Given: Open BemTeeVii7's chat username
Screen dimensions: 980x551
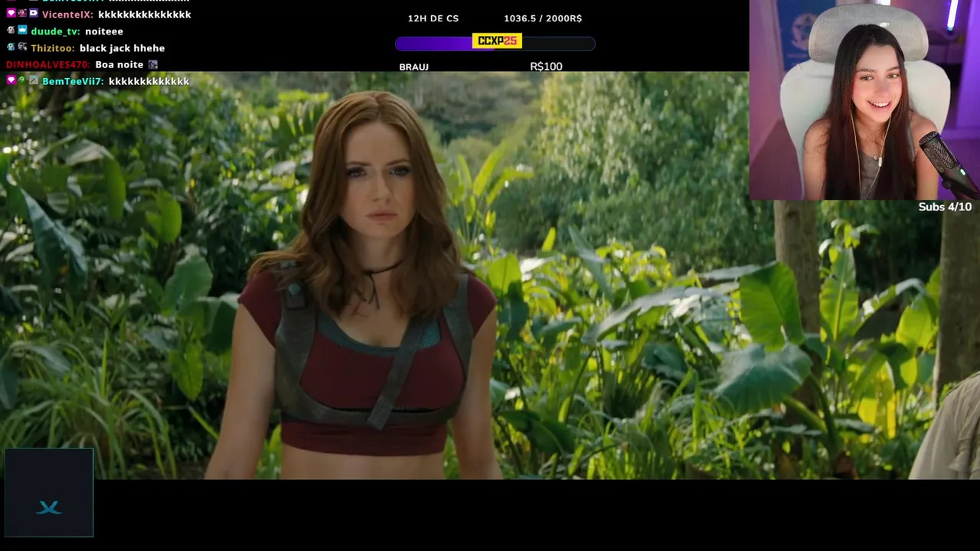Looking at the screenshot, I should 73,81.
